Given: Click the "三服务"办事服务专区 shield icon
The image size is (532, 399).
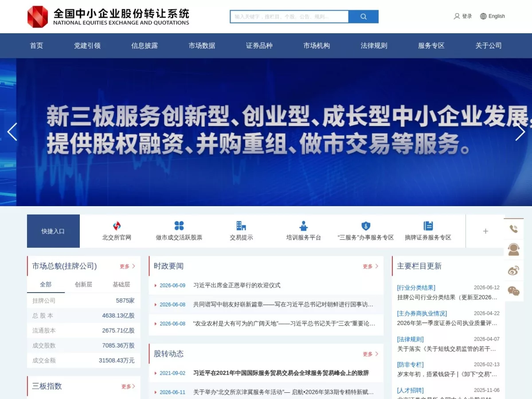Looking at the screenshot, I should click(x=366, y=226).
